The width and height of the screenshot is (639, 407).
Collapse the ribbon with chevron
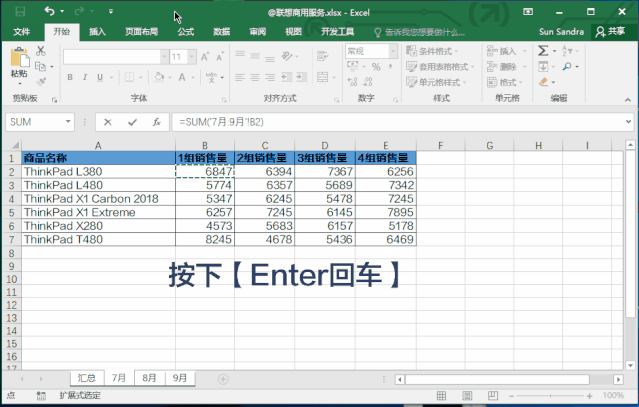coord(628,99)
